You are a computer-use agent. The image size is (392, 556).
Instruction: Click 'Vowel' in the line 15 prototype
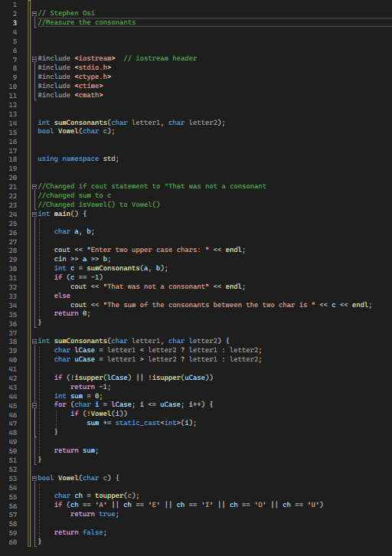[68, 131]
